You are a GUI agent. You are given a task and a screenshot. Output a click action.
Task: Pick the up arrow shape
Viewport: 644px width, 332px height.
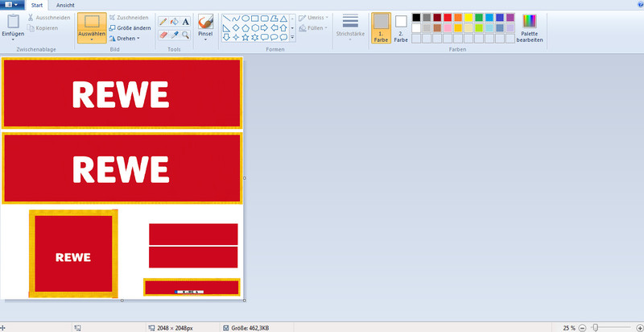[283, 28]
